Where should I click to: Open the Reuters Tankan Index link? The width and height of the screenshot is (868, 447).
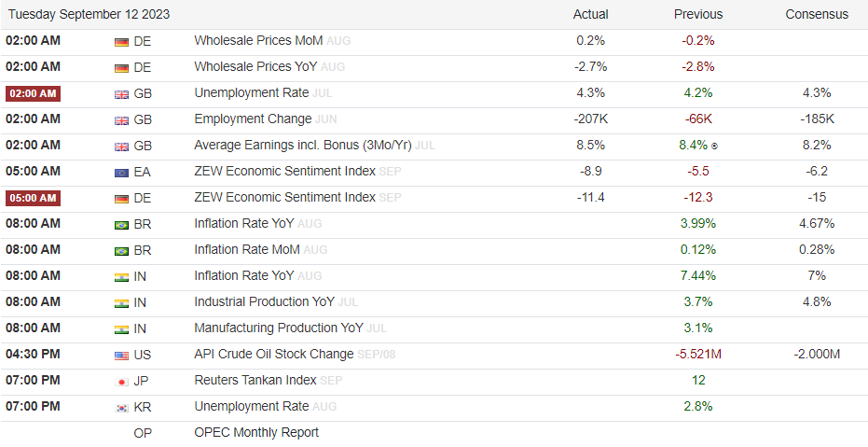pyautogui.click(x=255, y=381)
